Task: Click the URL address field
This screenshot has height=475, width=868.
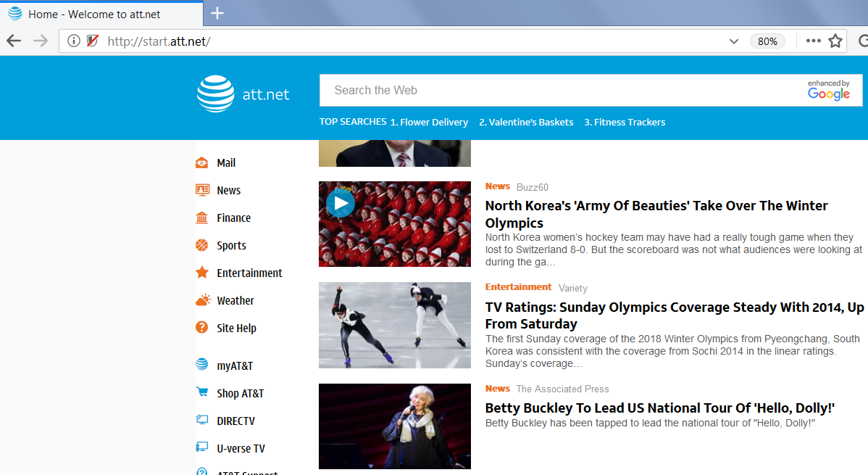Action: (409, 41)
